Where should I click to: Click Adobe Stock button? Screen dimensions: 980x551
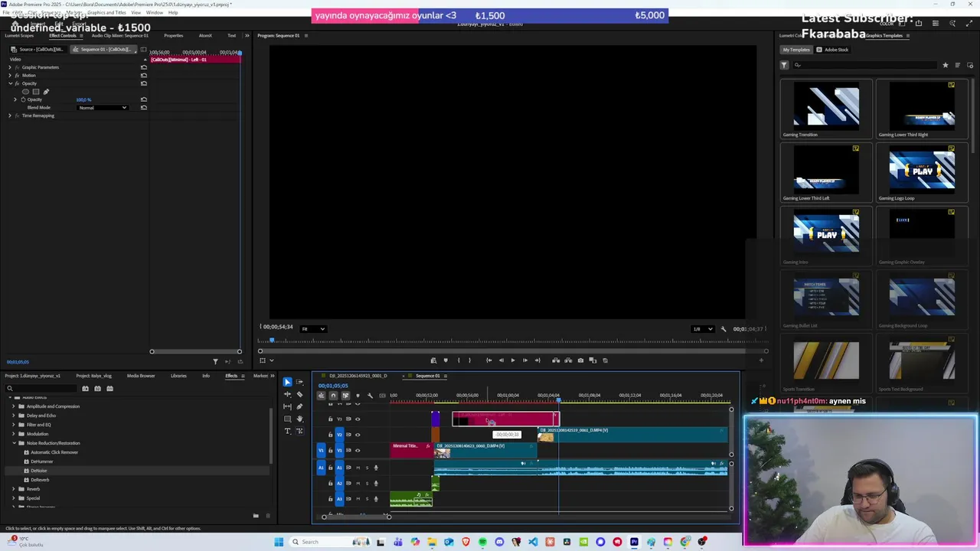click(x=832, y=50)
